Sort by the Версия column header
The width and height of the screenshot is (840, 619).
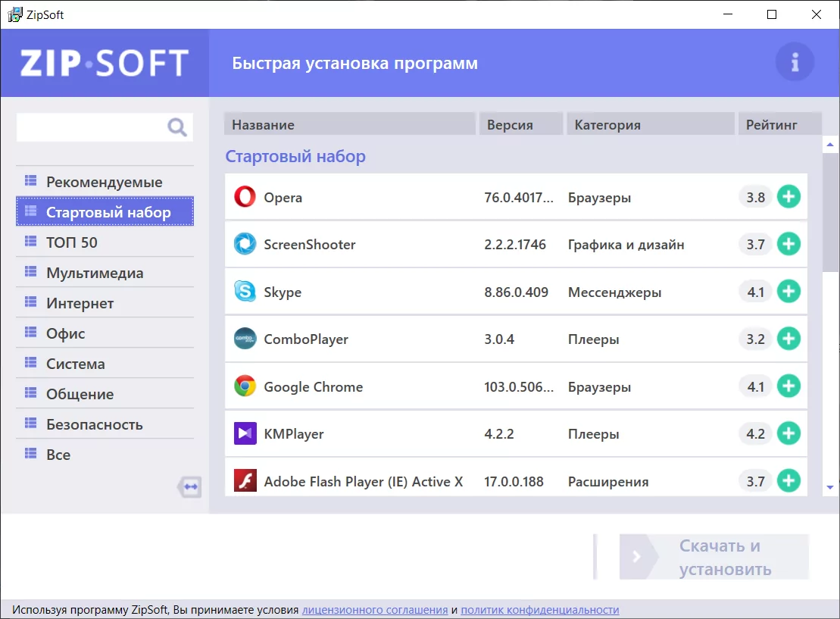click(x=520, y=124)
